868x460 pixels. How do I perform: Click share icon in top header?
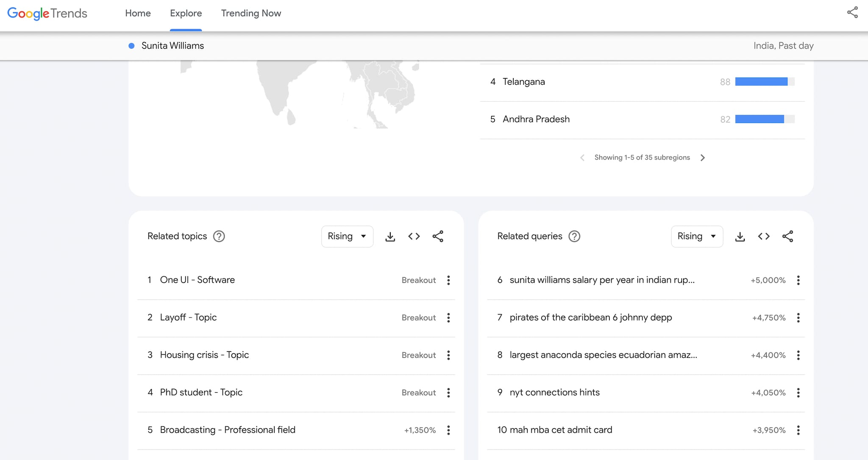[852, 13]
